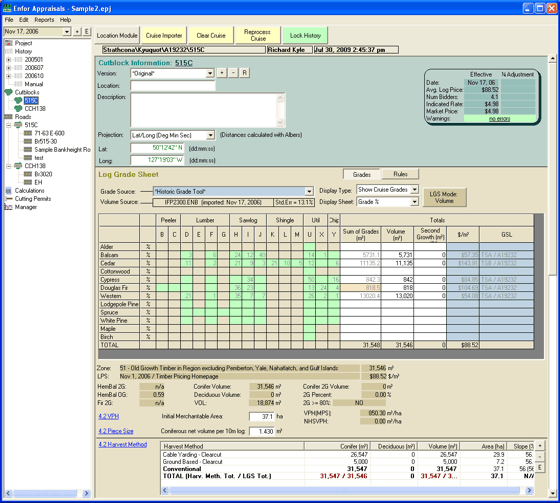Image resolution: width=560 pixels, height=503 pixels.
Task: Click the plus button next to Version
Action: coord(222,73)
